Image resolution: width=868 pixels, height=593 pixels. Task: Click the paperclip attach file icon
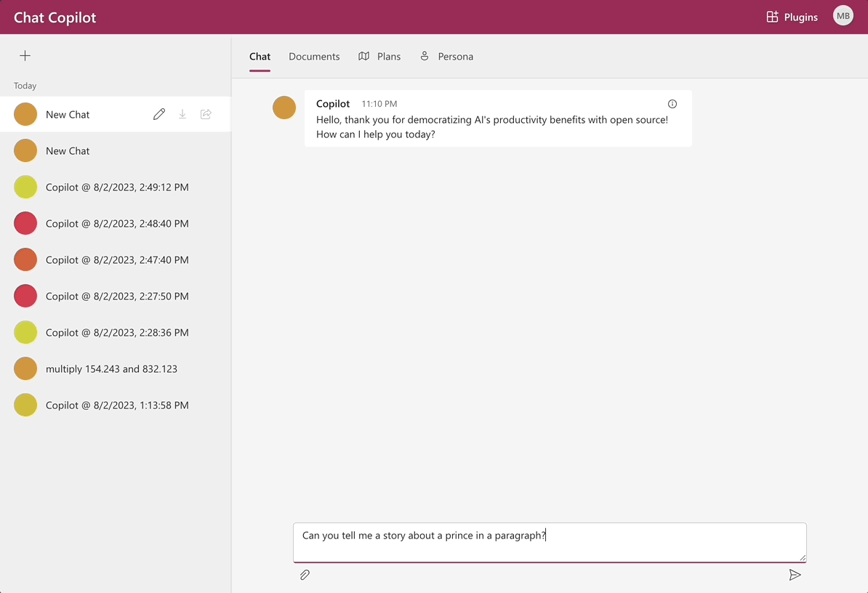[x=305, y=575]
